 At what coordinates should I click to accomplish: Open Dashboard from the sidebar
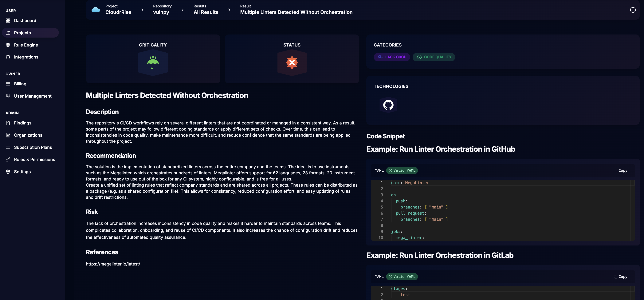click(x=25, y=20)
